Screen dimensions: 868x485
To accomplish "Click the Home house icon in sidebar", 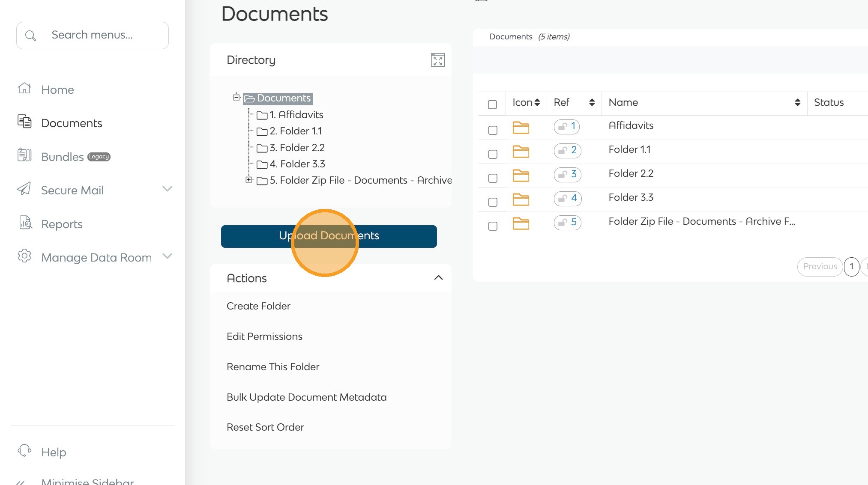I will 24,89.
